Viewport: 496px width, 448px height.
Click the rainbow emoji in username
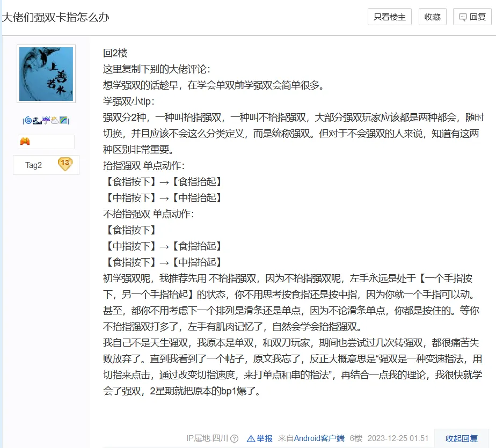[63, 120]
